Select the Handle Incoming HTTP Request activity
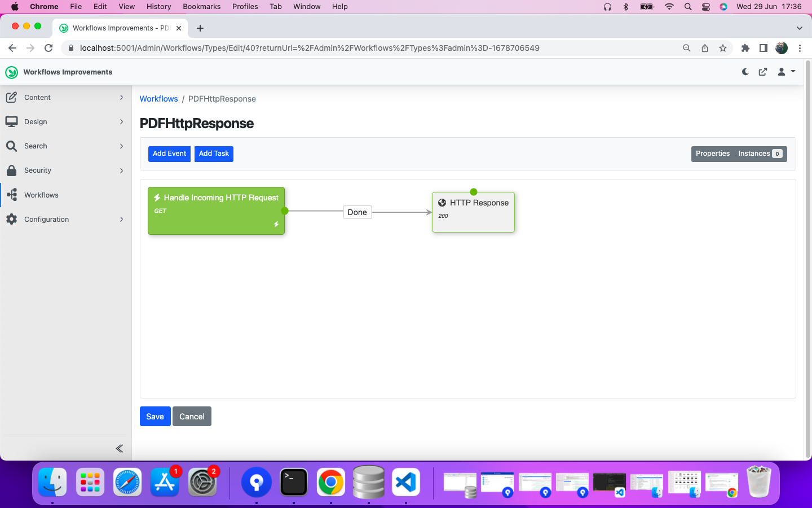This screenshot has width=812, height=508. click(x=216, y=211)
